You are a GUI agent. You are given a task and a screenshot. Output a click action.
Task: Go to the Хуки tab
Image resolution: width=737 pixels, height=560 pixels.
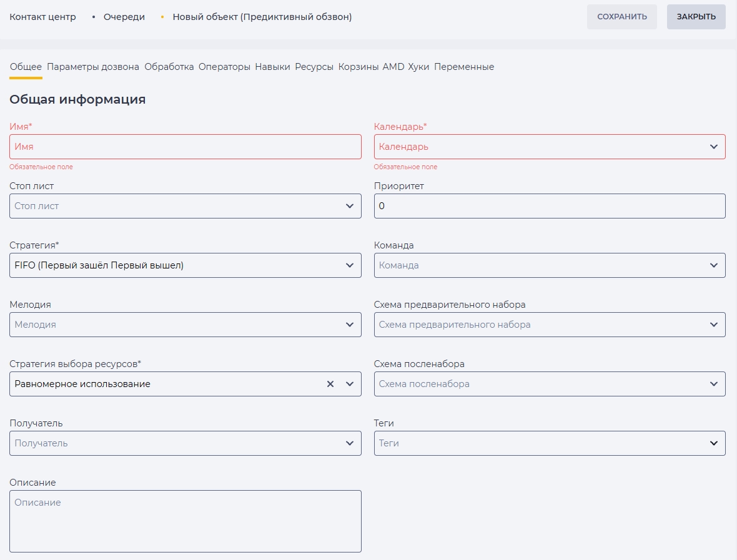coord(418,67)
